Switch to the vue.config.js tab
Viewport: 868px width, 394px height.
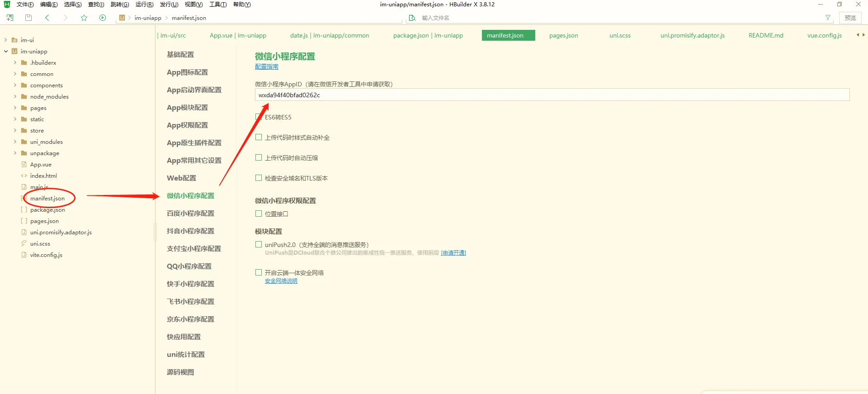[825, 35]
